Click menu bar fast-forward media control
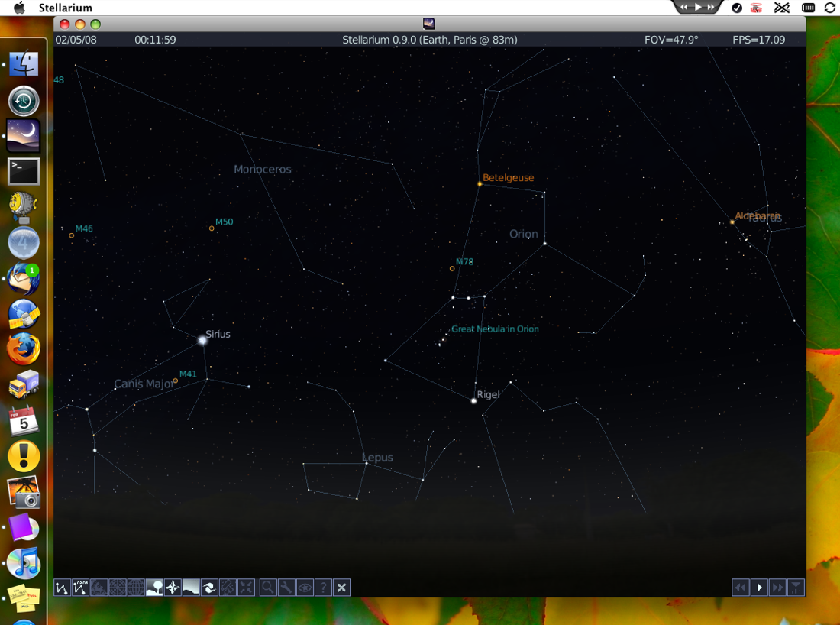Screen dimensions: 840x625 click(711, 7)
